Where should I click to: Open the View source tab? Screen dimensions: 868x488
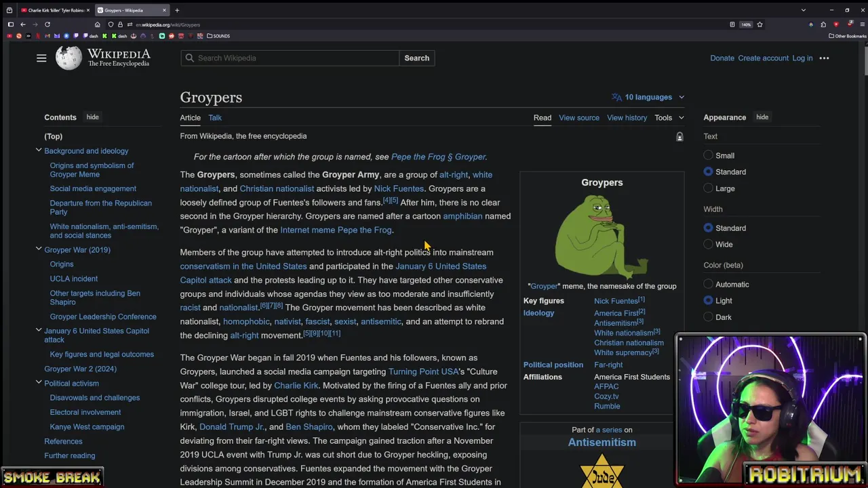(x=579, y=117)
